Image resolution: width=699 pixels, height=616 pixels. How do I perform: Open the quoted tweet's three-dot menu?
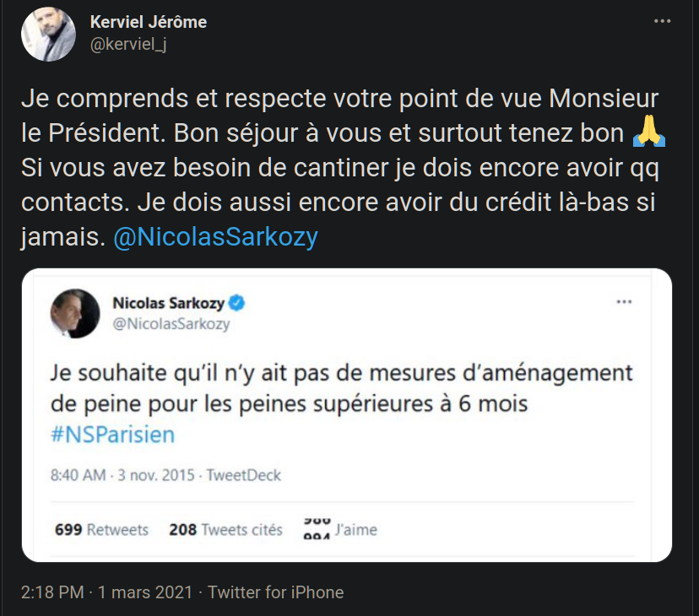tap(625, 302)
